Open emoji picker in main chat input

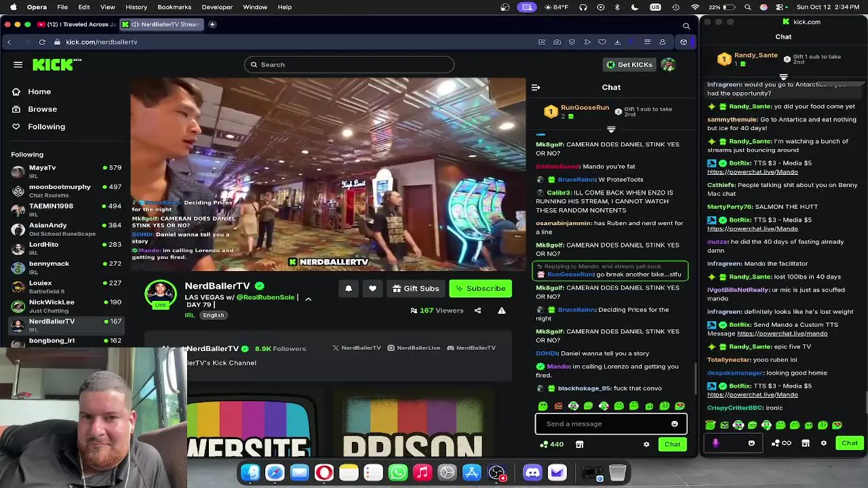[x=674, y=424]
